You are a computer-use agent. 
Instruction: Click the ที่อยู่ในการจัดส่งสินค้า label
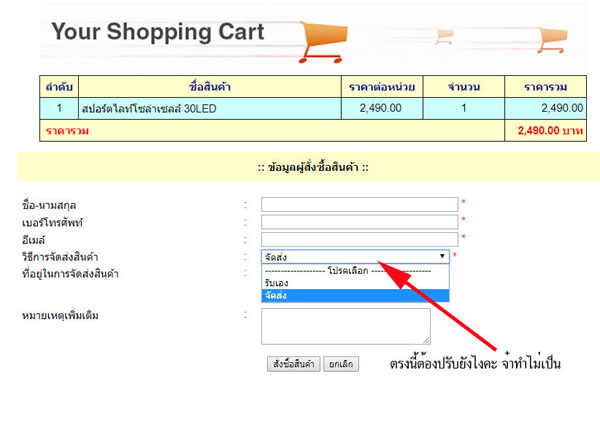coord(70,274)
